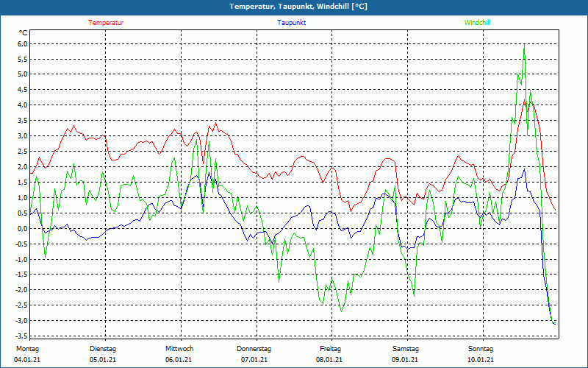Click the °C unit label on the y-axis
This screenshot has height=368, width=588.
24,32
